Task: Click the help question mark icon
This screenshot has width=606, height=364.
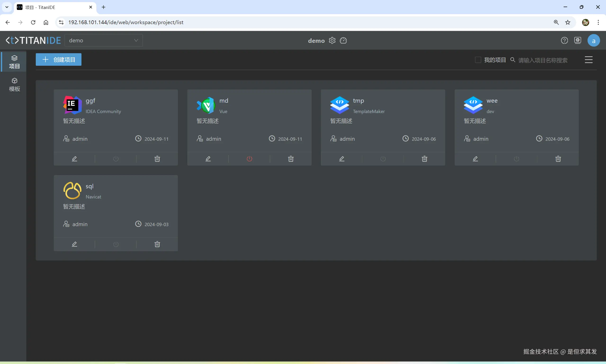Action: [x=564, y=40]
